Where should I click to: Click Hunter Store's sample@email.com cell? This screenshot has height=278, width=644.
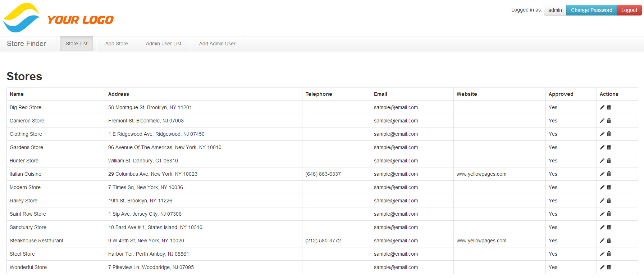pos(412,161)
